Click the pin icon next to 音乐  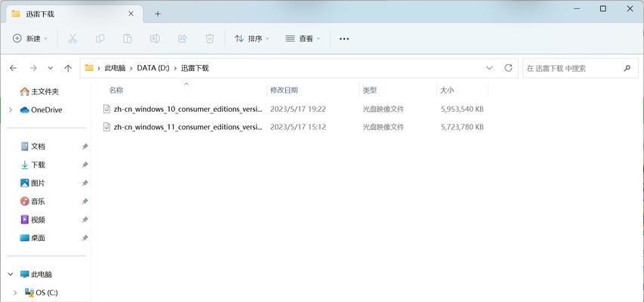85,202
